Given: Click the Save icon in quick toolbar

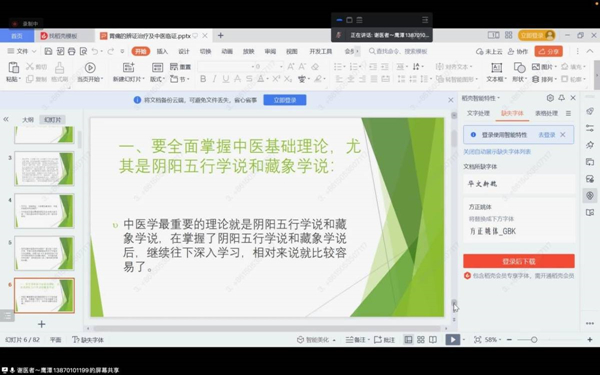Looking at the screenshot, I should pos(48,51).
